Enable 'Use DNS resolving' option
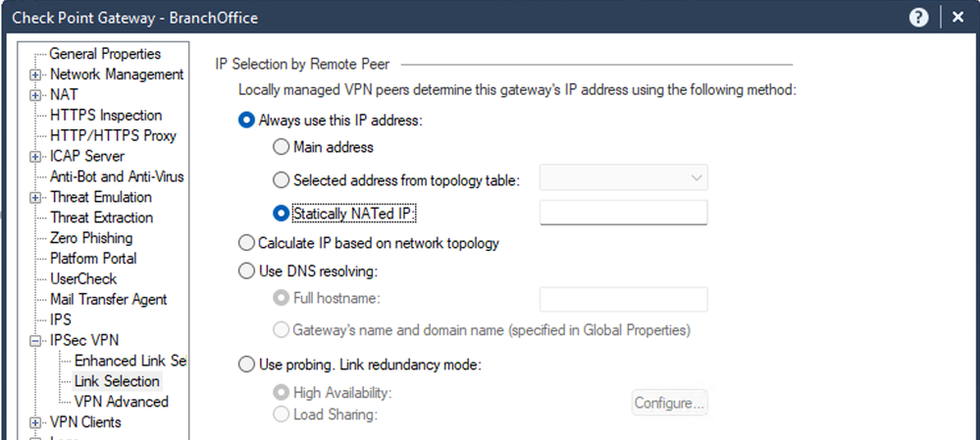 (x=247, y=271)
